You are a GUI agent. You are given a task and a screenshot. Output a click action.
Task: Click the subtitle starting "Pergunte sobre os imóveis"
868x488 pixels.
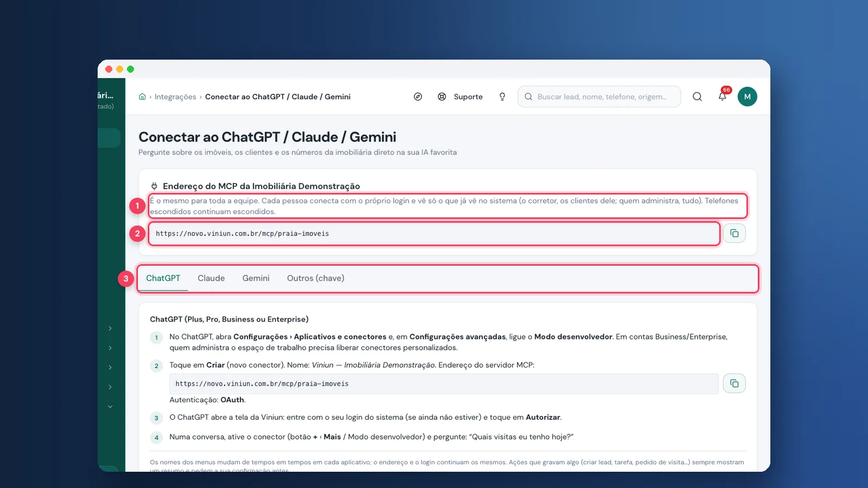pos(297,152)
